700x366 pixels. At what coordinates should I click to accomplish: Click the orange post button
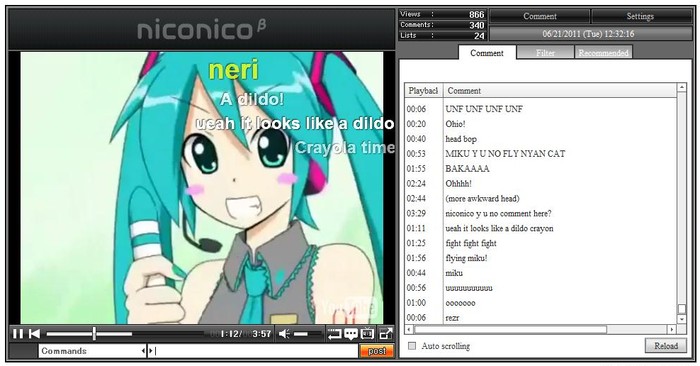pyautogui.click(x=377, y=351)
